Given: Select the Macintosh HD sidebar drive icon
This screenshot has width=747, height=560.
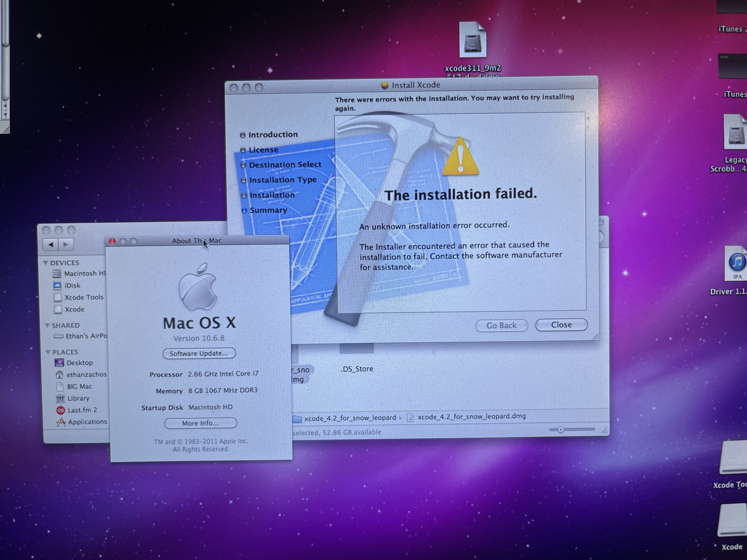Looking at the screenshot, I should coord(57,274).
